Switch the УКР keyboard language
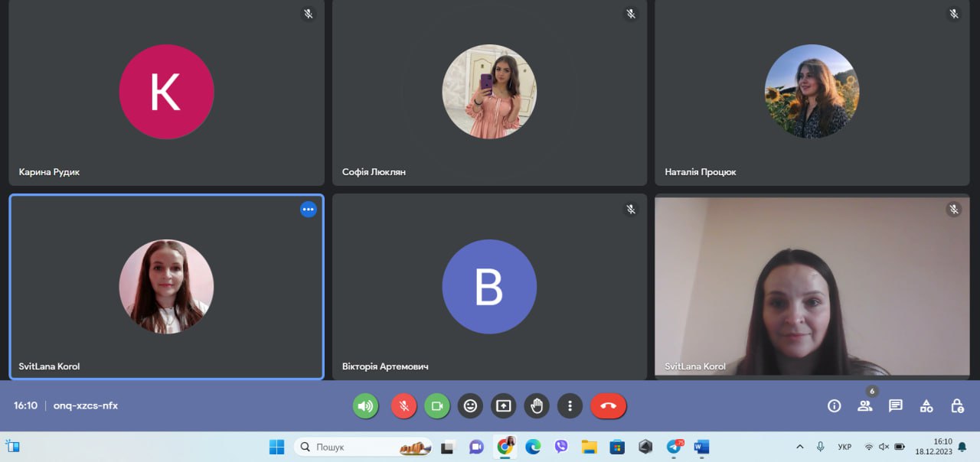The image size is (980, 462). tap(844, 447)
